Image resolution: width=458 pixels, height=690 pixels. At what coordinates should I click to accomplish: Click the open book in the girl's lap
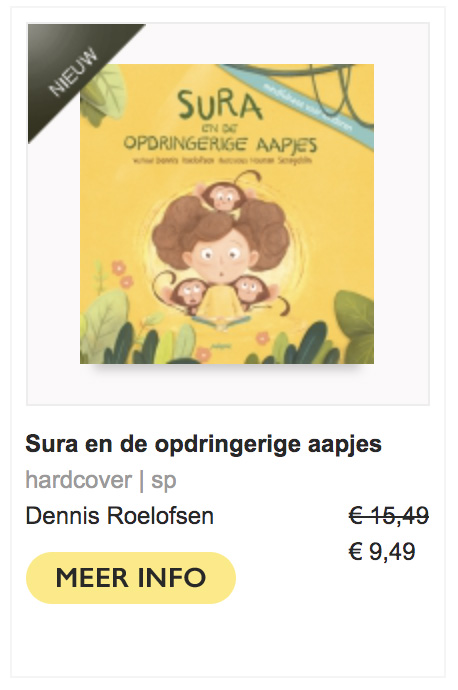pyautogui.click(x=221, y=323)
